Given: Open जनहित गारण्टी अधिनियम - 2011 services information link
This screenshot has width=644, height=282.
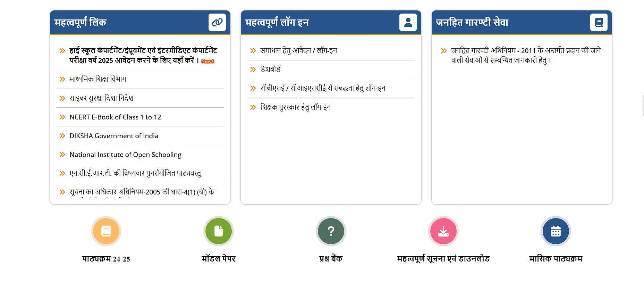Looking at the screenshot, I should coord(526,56).
